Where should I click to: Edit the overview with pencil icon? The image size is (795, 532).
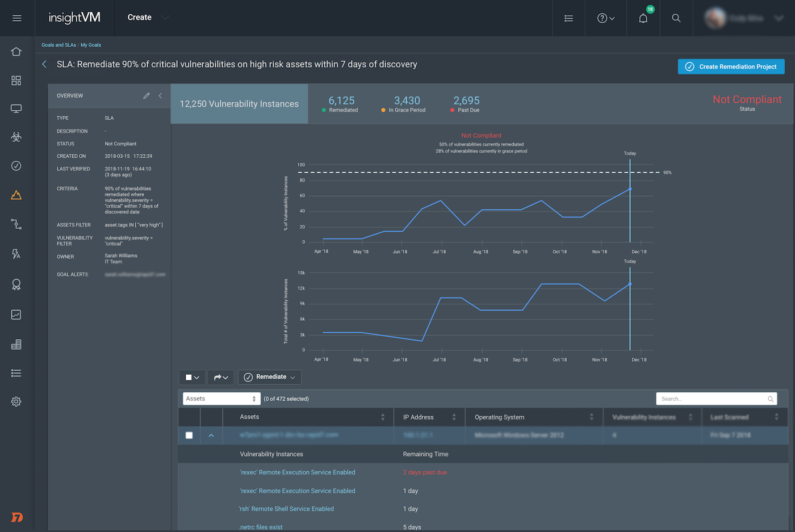tap(147, 96)
